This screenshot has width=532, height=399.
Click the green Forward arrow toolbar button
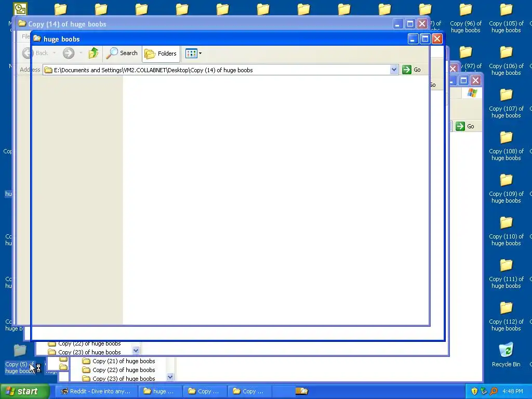pyautogui.click(x=69, y=53)
